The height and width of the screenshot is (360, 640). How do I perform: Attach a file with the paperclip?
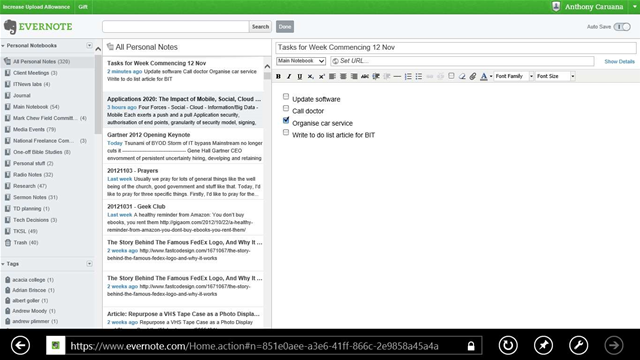pyautogui.click(x=473, y=76)
